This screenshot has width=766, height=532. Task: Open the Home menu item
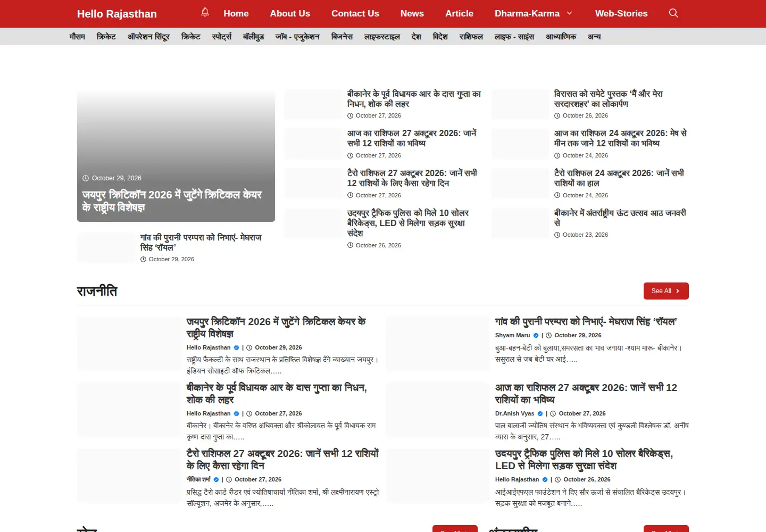[236, 13]
